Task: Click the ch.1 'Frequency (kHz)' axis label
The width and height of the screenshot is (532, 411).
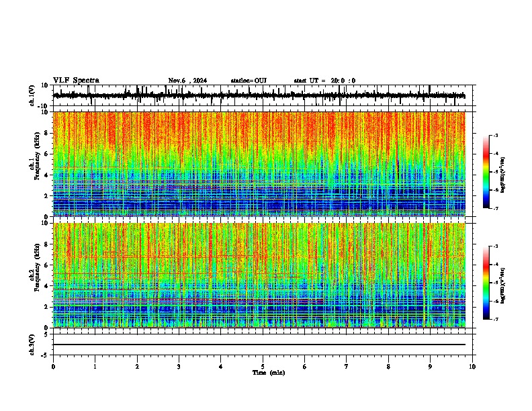Action: (37, 156)
